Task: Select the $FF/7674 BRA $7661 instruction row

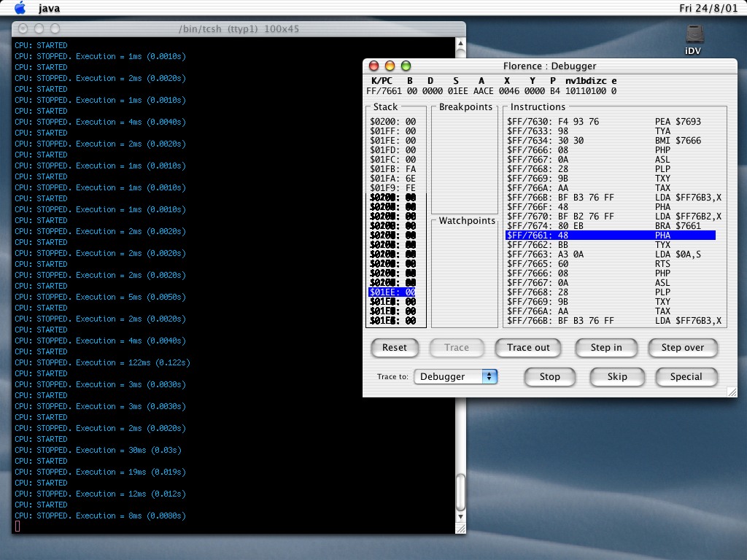Action: 611,226
